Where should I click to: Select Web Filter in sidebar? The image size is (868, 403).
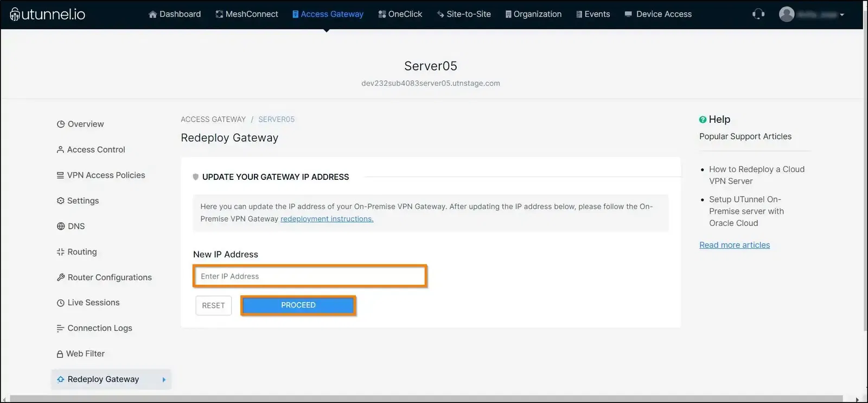(x=85, y=354)
